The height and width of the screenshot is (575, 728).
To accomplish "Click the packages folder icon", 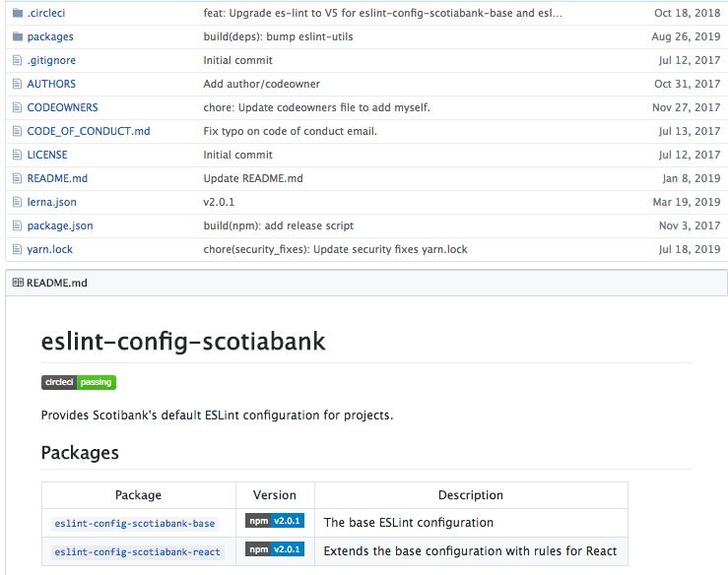I will point(18,36).
